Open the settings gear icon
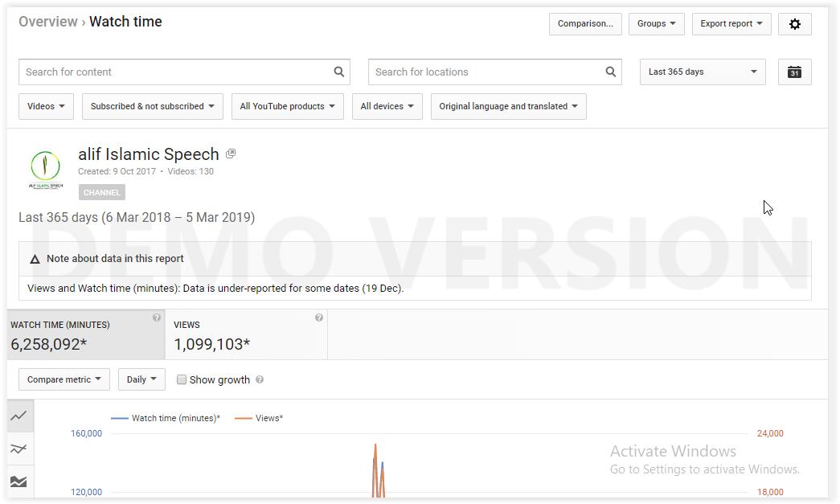The image size is (840, 504). click(x=794, y=24)
